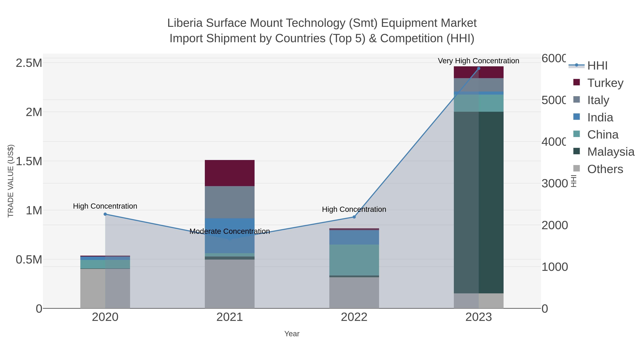Click the China color swatch in legend
The height and width of the screenshot is (362, 644).
point(577,134)
